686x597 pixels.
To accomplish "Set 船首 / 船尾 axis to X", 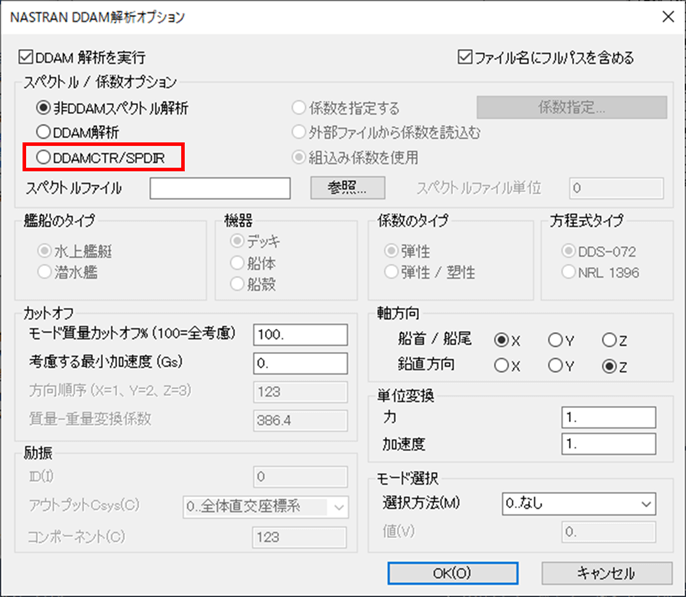I will (501, 340).
